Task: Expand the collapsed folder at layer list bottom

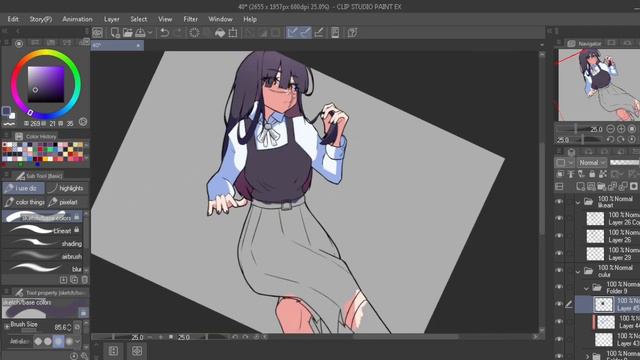Action: pos(587,356)
